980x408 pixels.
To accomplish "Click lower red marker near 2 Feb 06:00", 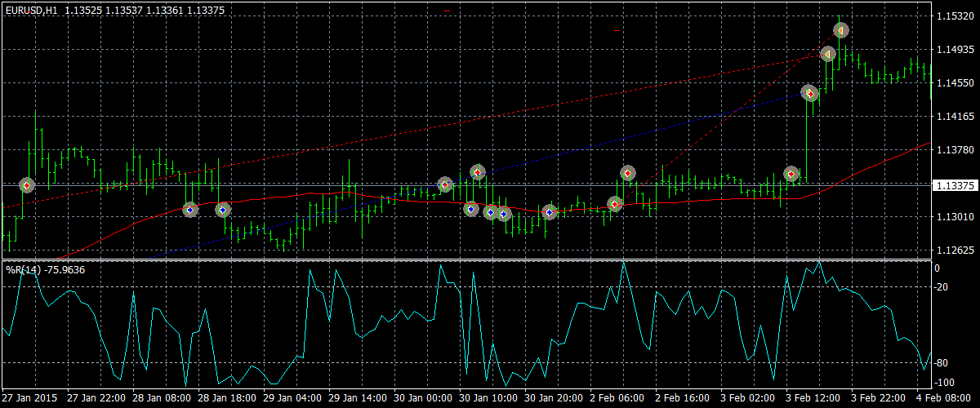I will click(x=615, y=204).
